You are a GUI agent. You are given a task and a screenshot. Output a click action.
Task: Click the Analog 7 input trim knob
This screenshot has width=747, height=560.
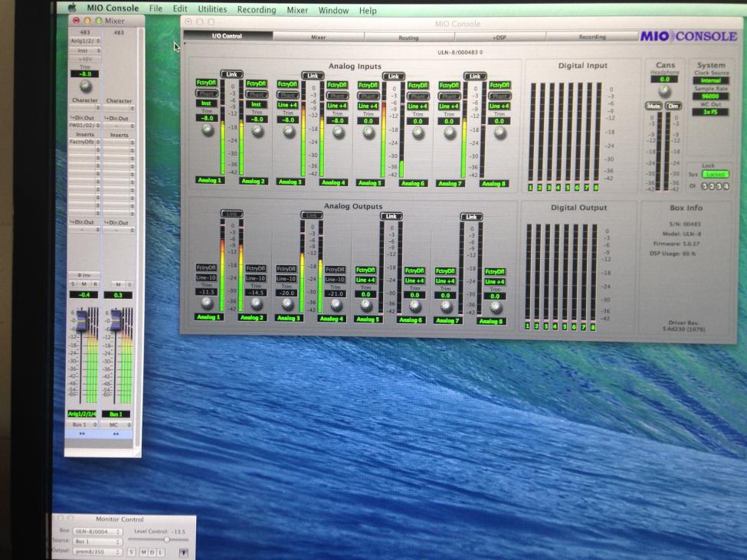[x=450, y=133]
